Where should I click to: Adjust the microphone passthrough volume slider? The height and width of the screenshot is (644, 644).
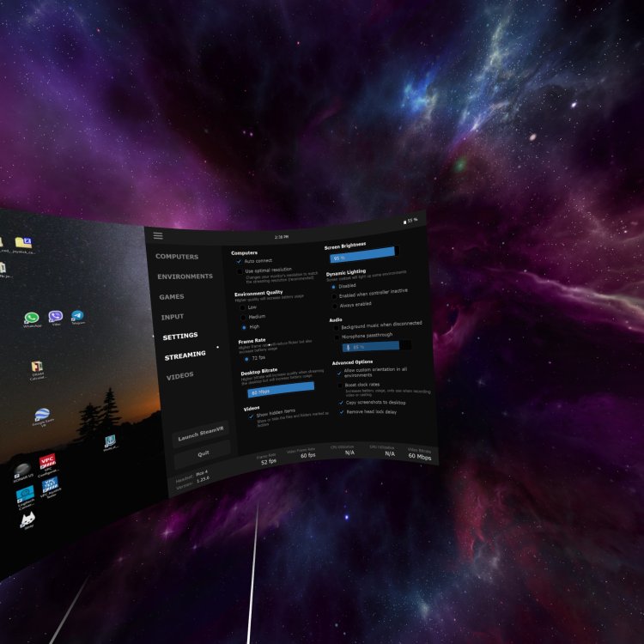pyautogui.click(x=377, y=346)
